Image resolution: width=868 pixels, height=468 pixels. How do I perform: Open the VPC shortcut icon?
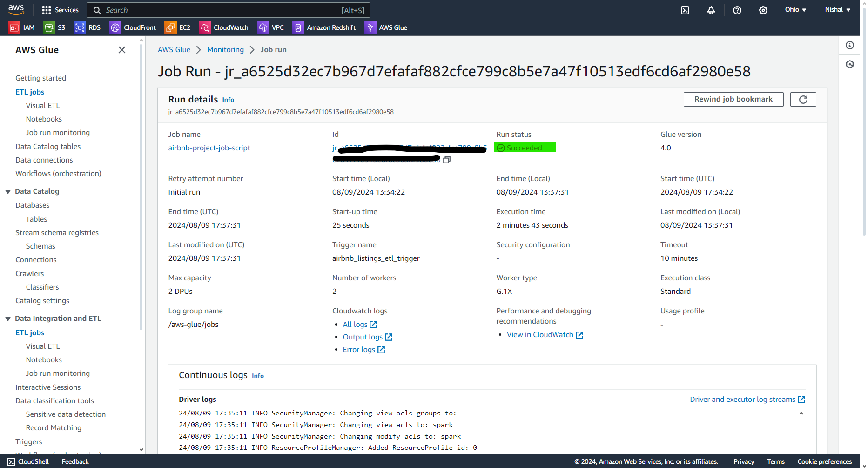coord(263,27)
